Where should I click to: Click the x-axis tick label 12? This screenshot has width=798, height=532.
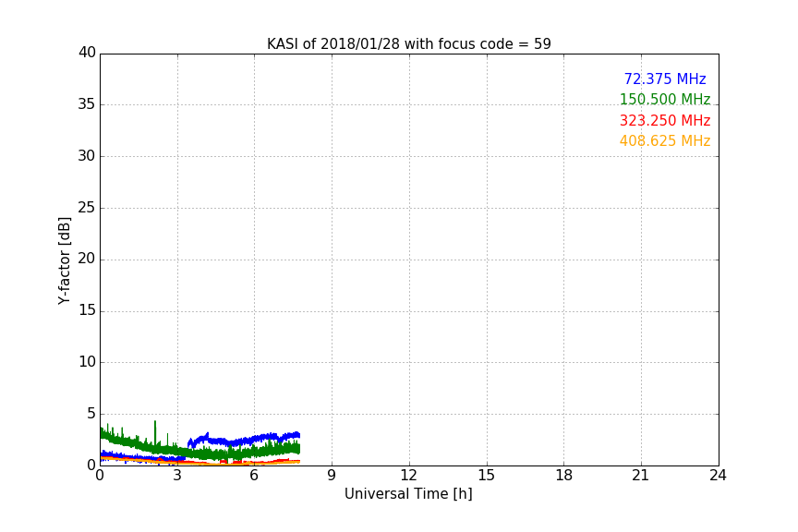[409, 476]
